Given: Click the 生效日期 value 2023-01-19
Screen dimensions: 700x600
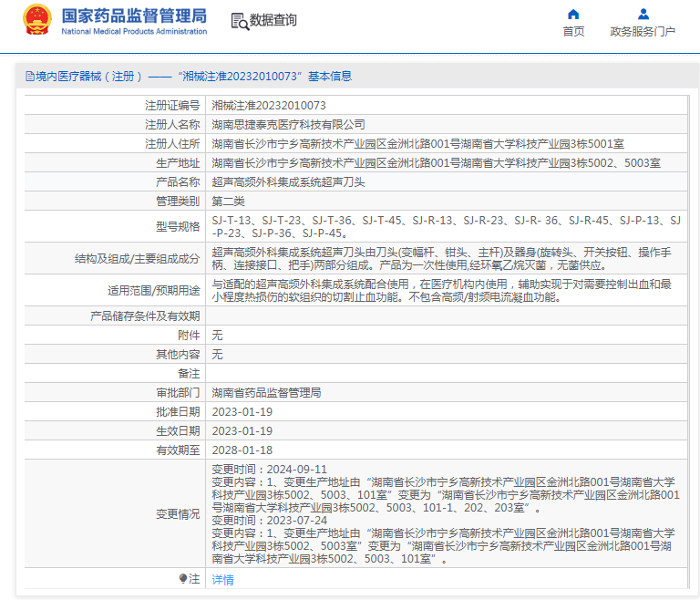Looking at the screenshot, I should pyautogui.click(x=242, y=431).
